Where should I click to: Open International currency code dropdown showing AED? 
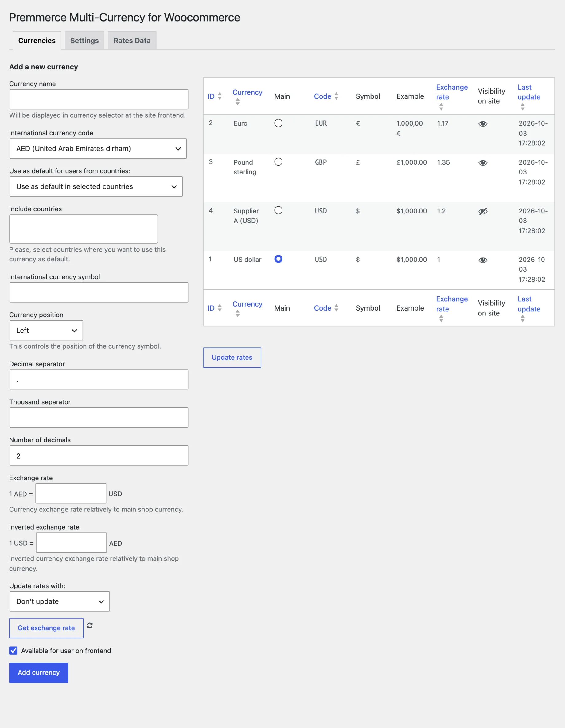[x=98, y=149]
